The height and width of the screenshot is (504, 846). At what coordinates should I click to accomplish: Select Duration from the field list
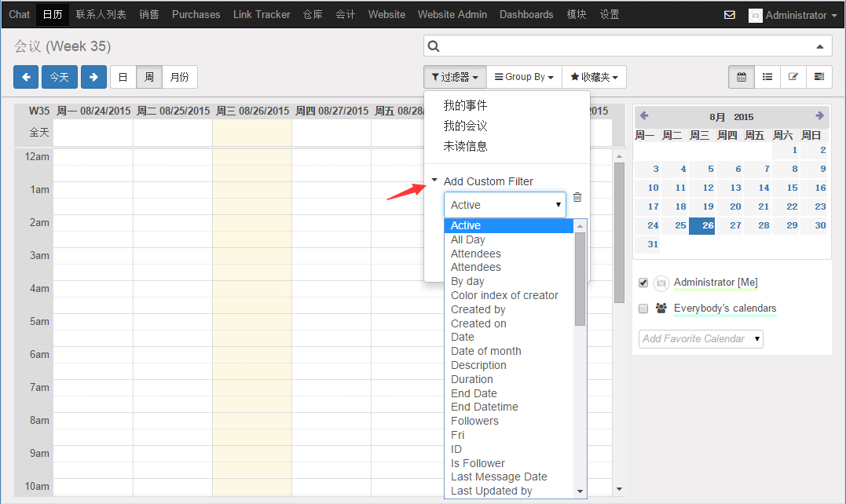coord(472,379)
